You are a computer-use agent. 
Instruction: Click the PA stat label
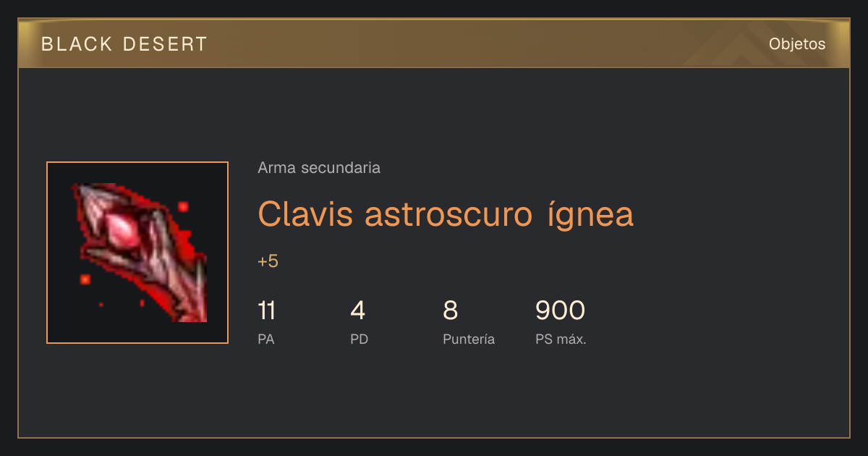[x=265, y=339]
